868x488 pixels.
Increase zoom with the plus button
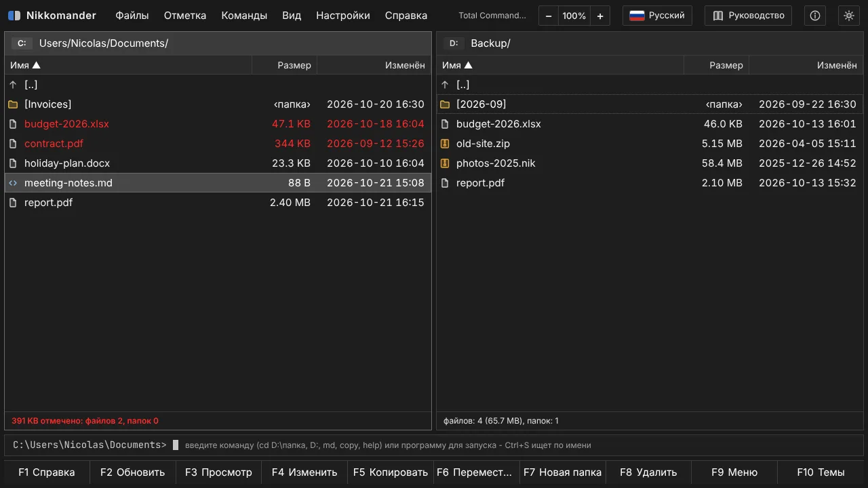[x=600, y=16]
